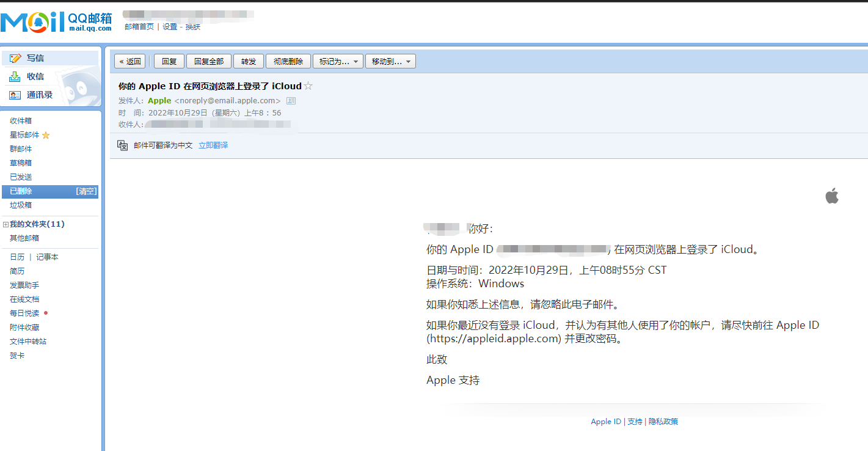The width and height of the screenshot is (868, 451).
Task: Open the 标记为 dropdown
Action: pos(338,61)
